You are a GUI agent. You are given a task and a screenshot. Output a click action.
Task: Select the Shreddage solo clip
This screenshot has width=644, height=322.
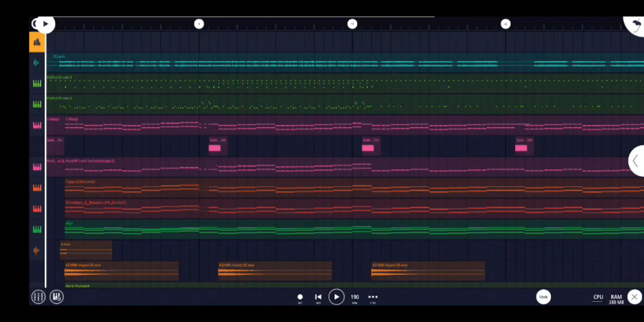[x=354, y=209]
